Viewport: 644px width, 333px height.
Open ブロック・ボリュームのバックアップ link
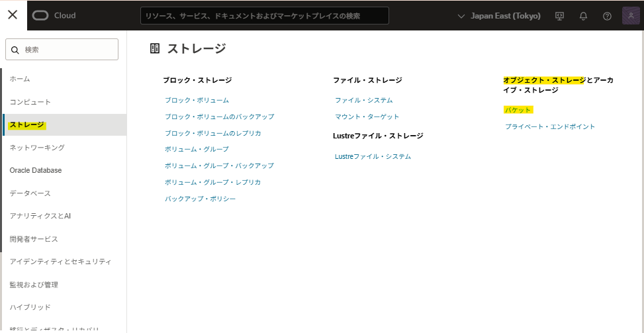219,117
